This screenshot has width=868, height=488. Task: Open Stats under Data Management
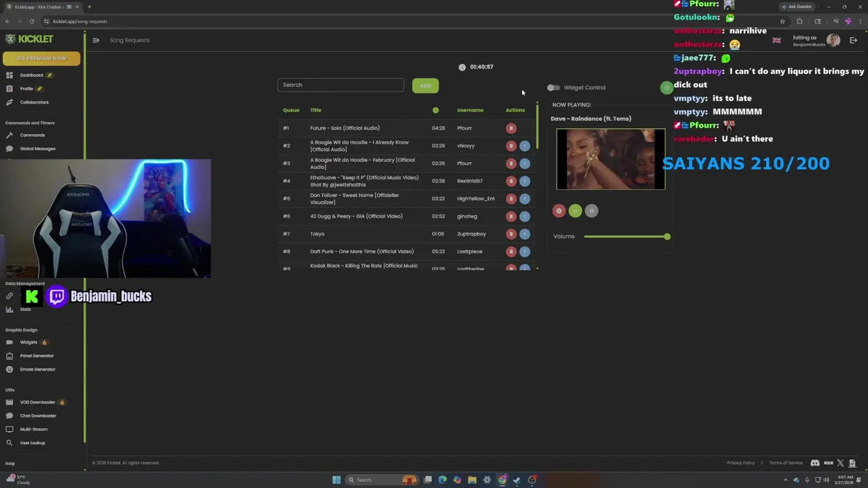[x=25, y=309]
